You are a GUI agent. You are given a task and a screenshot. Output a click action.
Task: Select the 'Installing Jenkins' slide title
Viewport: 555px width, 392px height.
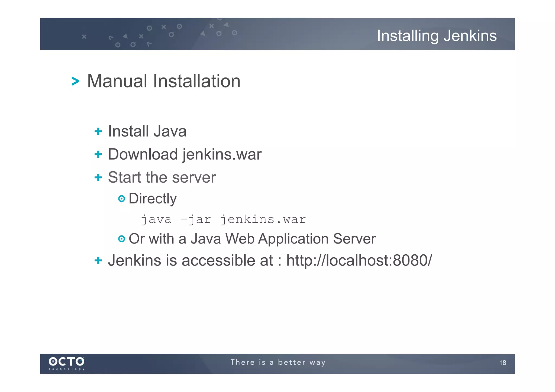[x=437, y=36]
